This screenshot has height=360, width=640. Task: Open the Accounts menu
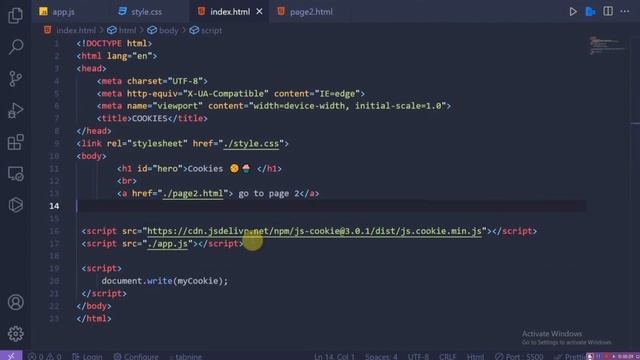click(x=16, y=302)
